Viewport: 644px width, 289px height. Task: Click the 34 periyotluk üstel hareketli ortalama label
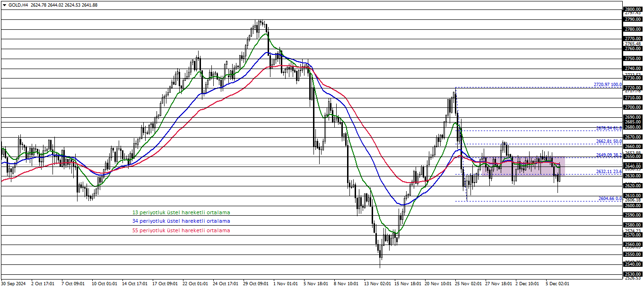coord(181,221)
